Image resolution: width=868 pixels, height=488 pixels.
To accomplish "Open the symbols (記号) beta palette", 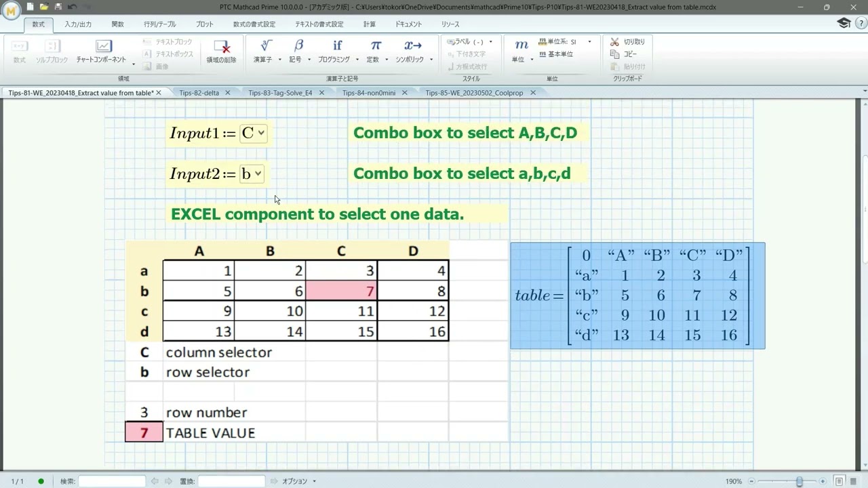I will tap(298, 52).
